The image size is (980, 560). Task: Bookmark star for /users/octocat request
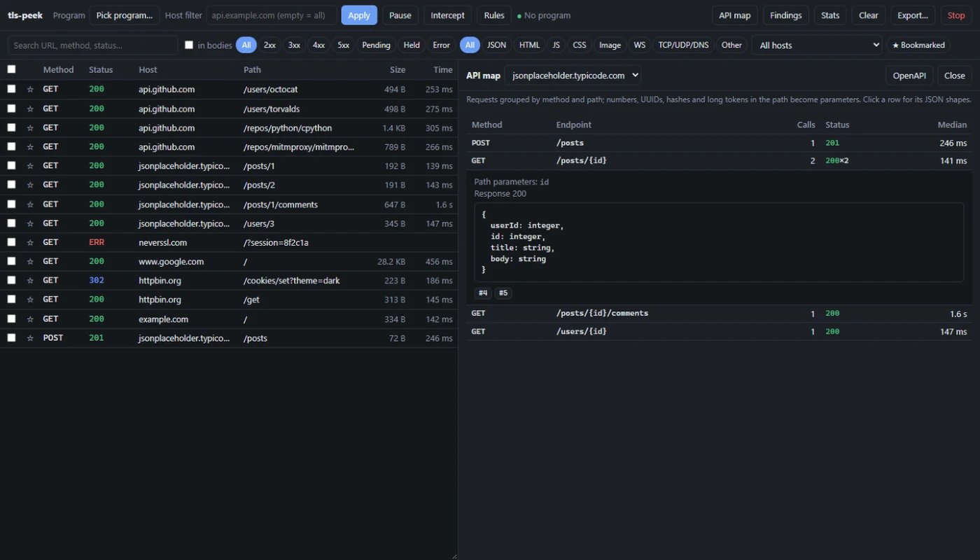pyautogui.click(x=30, y=90)
